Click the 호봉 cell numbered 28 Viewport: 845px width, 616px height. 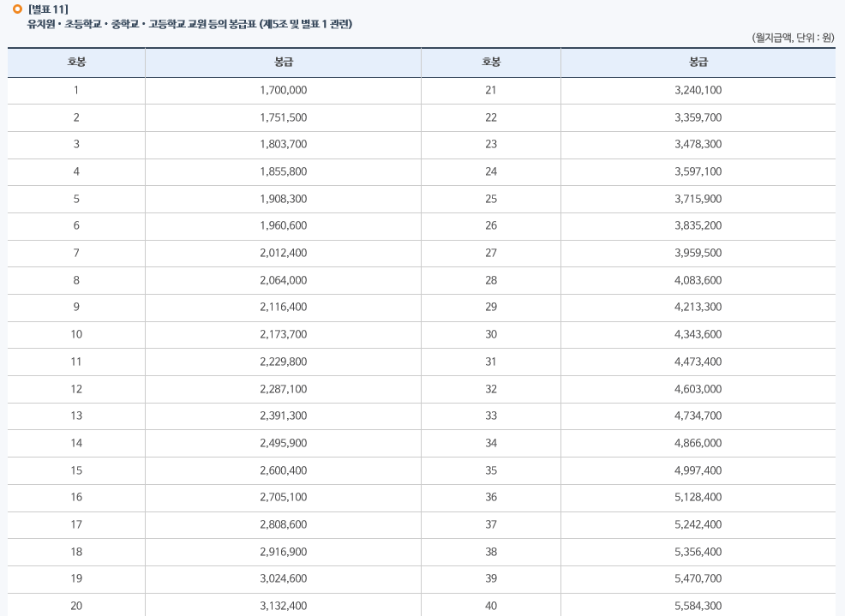tap(490, 280)
